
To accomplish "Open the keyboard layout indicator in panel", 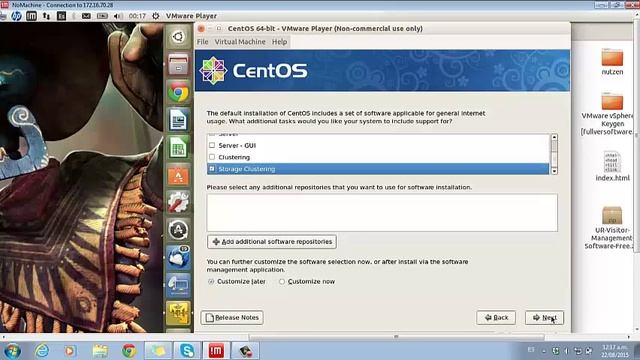I will (62, 16).
